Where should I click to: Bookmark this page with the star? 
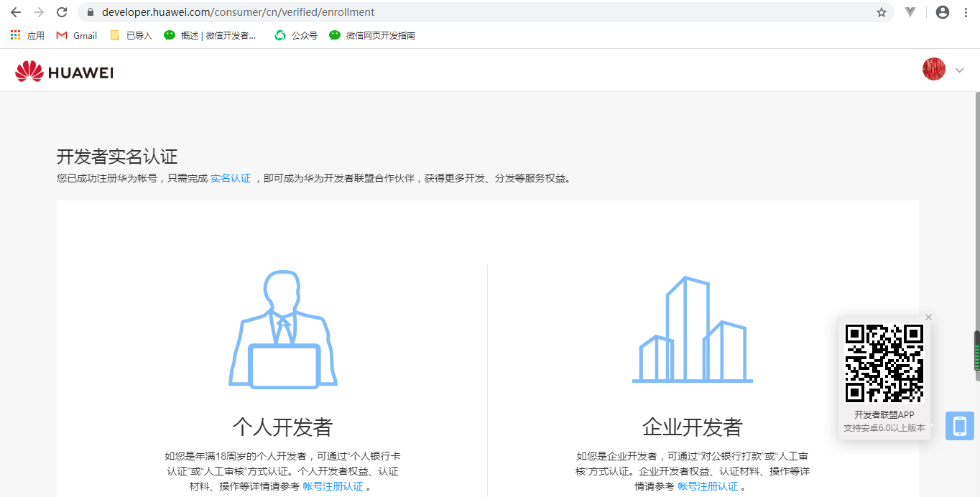click(x=882, y=12)
